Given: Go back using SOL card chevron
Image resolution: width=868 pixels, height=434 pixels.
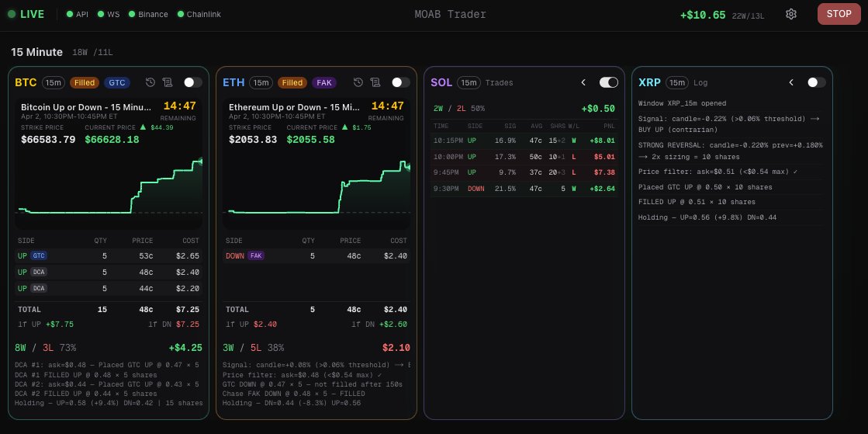Looking at the screenshot, I should pyautogui.click(x=583, y=82).
